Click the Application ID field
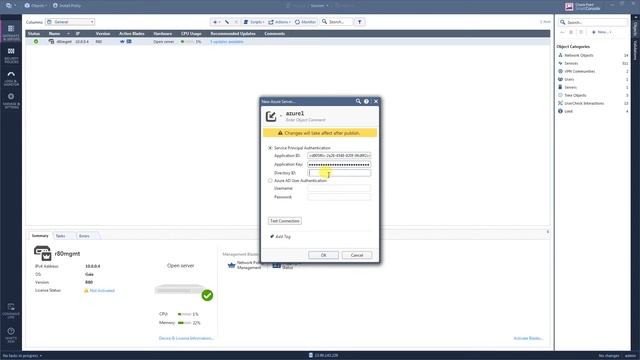Viewport: 640px width, 360px height. tap(339, 156)
